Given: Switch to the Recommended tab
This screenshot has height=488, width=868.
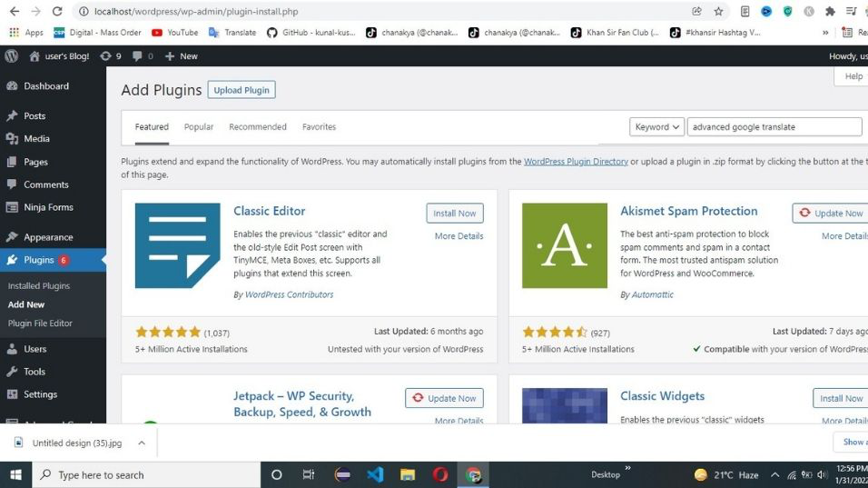Looking at the screenshot, I should (x=258, y=127).
